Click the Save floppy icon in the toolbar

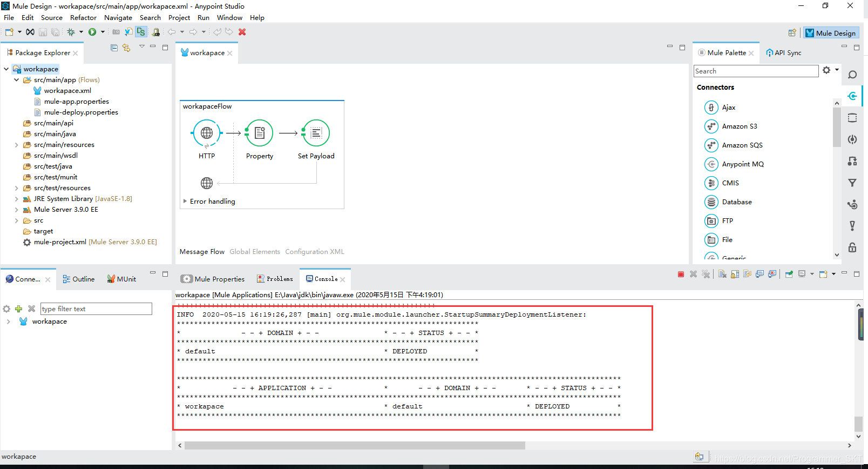(x=43, y=32)
